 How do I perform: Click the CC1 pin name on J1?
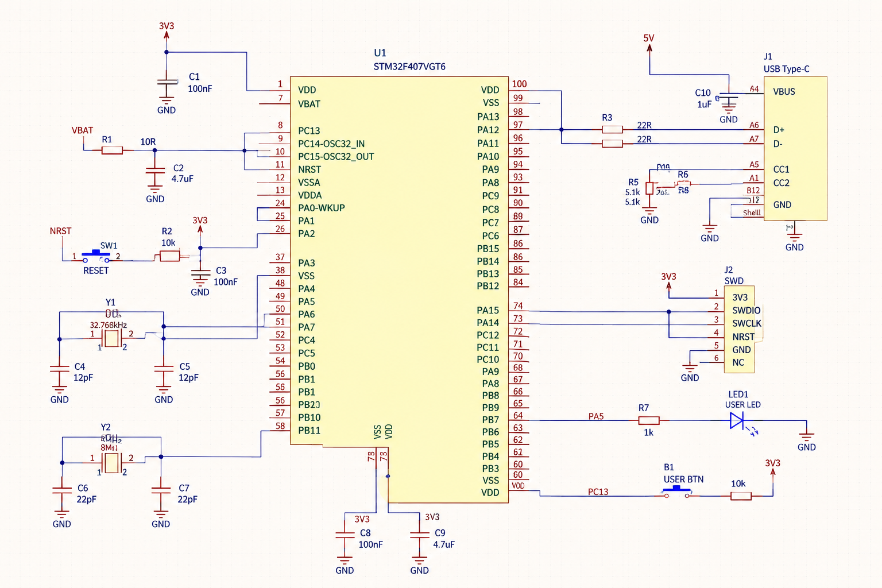tap(781, 169)
